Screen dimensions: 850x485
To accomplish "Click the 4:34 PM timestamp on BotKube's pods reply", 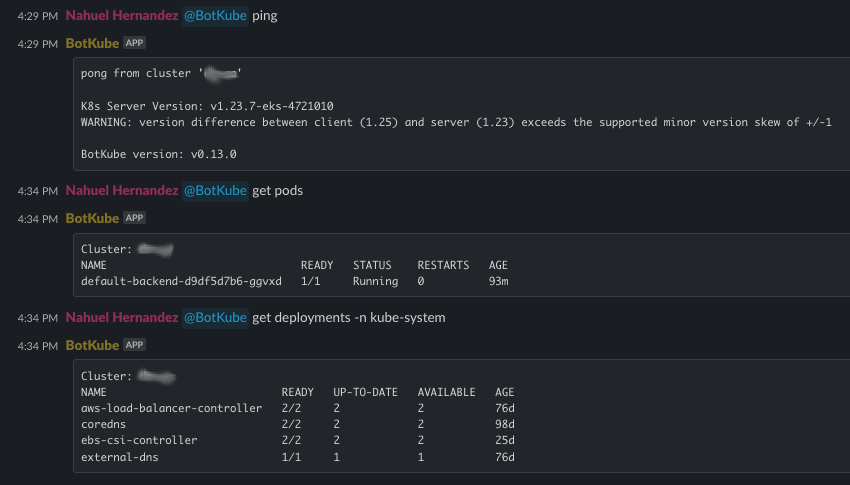I will click(38, 219).
